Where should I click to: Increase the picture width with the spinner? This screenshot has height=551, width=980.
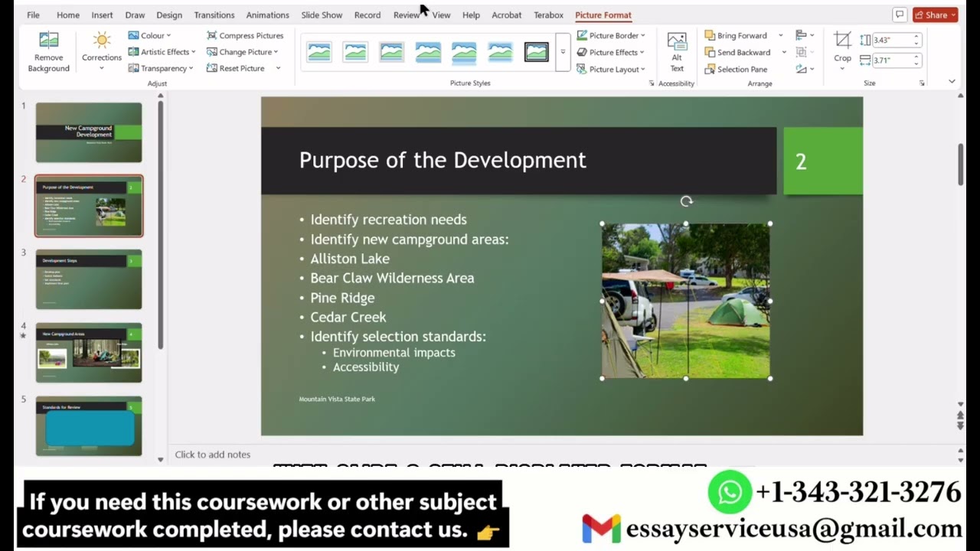pos(917,57)
